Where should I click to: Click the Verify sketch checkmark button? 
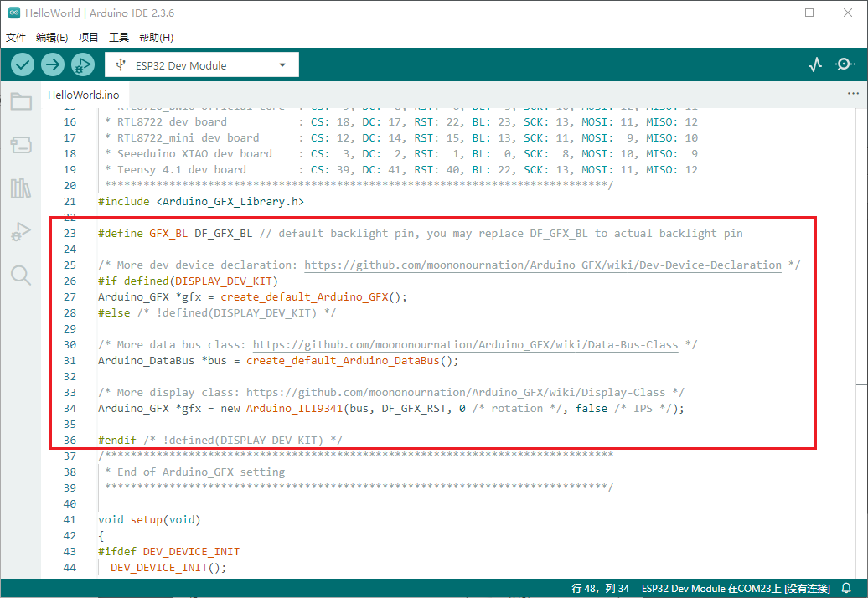click(x=23, y=65)
